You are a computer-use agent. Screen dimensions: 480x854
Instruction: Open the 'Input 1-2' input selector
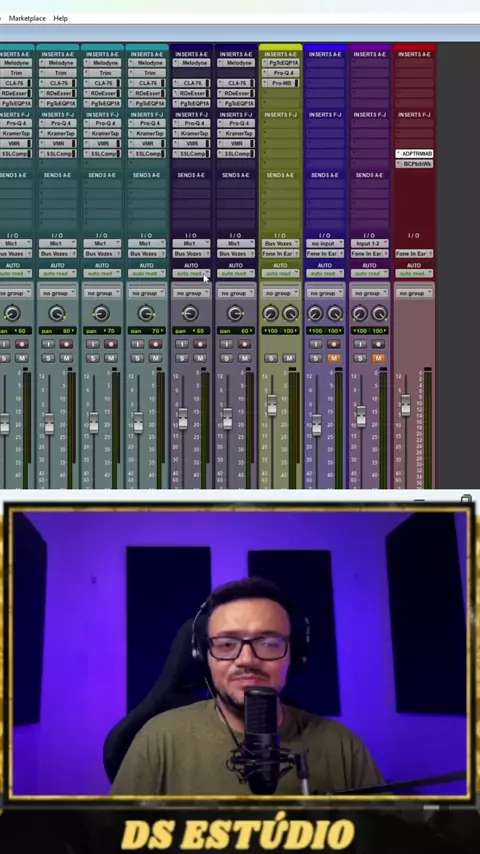pyautogui.click(x=370, y=243)
